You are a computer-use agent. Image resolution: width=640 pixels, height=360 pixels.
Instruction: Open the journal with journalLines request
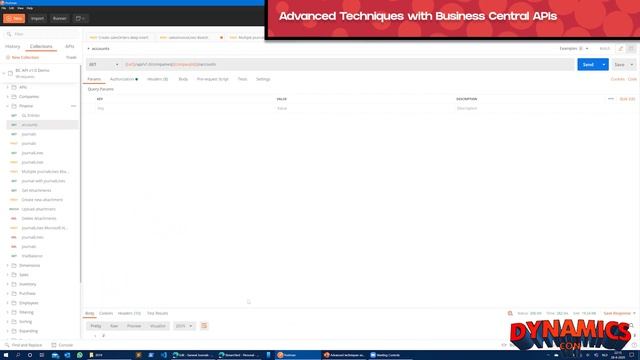pos(43,181)
